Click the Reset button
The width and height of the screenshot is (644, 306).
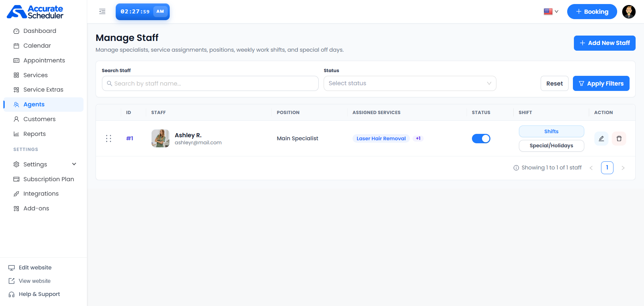554,84
